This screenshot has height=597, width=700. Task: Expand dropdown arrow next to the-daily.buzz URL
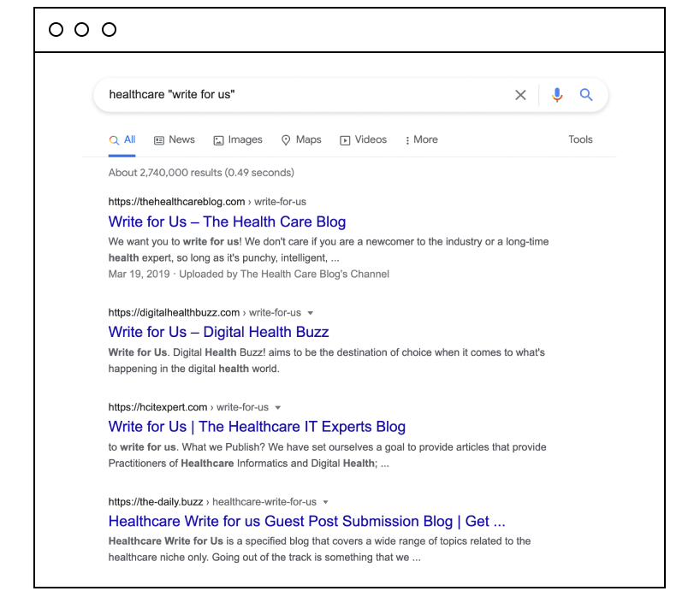(x=325, y=502)
